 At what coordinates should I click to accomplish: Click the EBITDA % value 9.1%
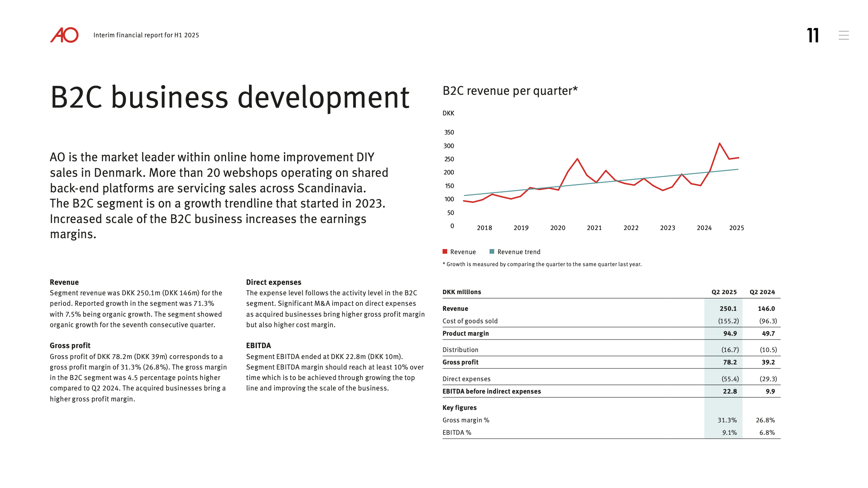coord(729,432)
